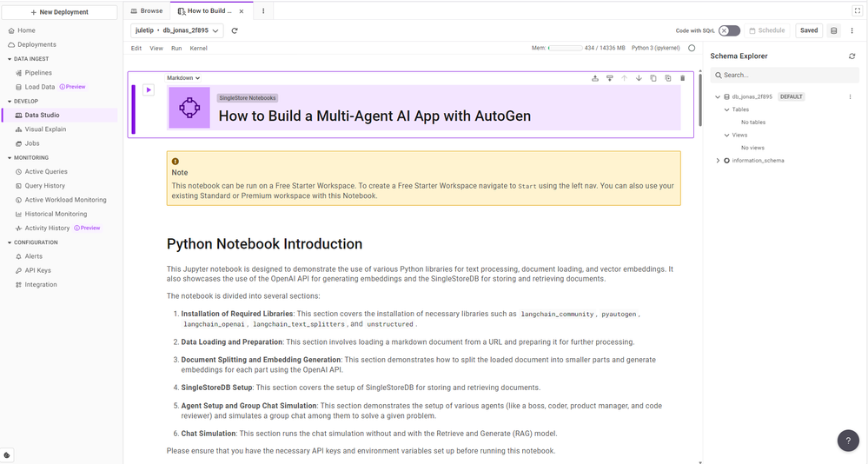Open the top-right kebab menu
The image size is (868, 464).
click(x=852, y=31)
